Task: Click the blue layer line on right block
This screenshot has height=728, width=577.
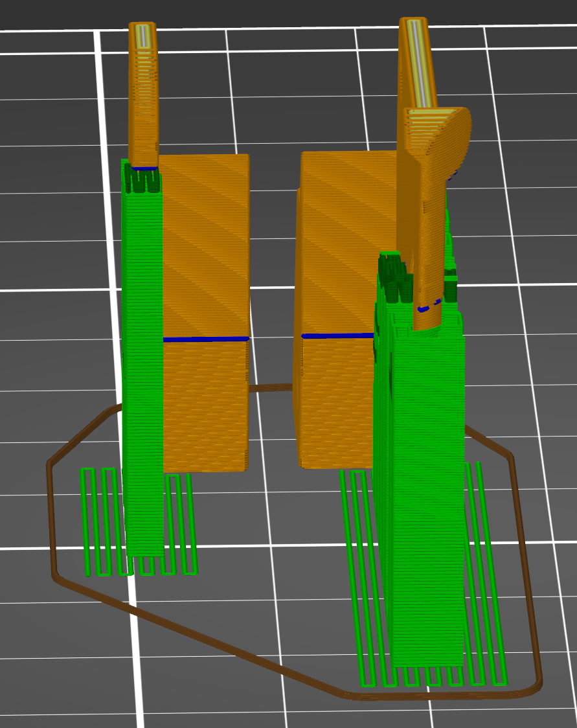Action: pyautogui.click(x=338, y=336)
